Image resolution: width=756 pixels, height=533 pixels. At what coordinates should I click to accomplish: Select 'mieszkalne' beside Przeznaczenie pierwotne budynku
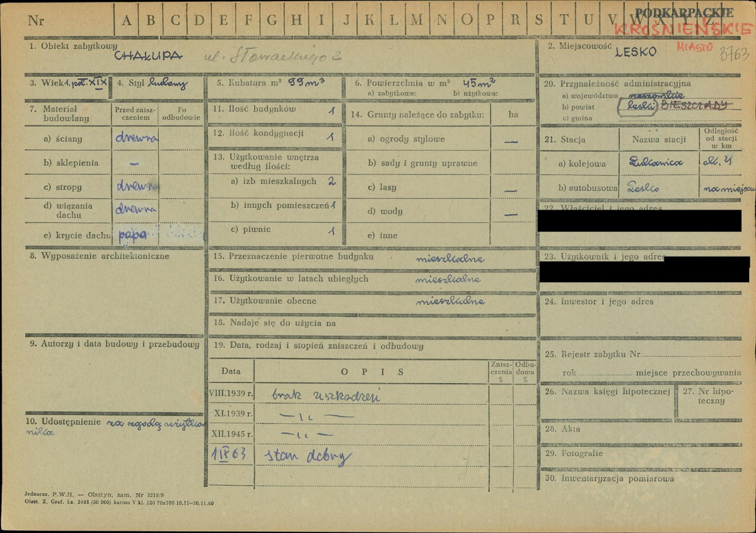(450, 259)
